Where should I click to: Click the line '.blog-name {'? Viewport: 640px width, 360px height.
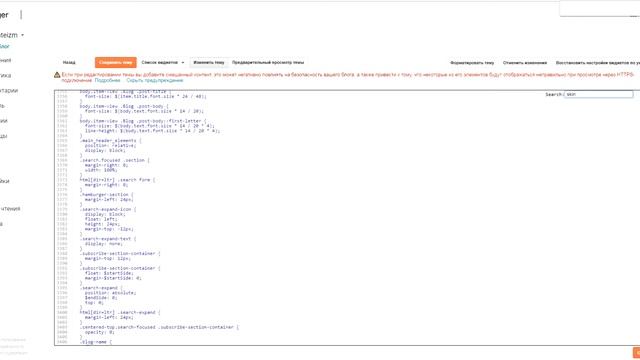tap(96, 342)
